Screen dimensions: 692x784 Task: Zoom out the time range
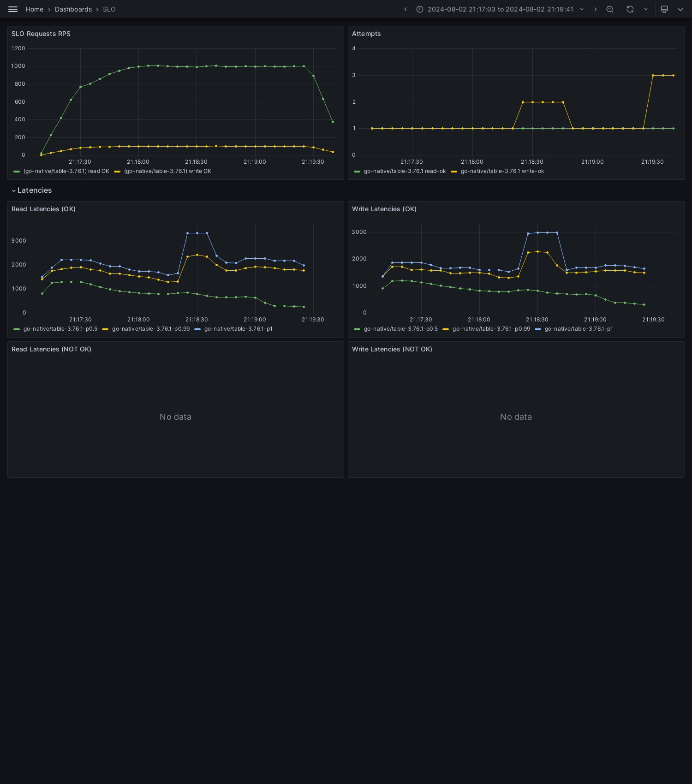[x=610, y=9]
